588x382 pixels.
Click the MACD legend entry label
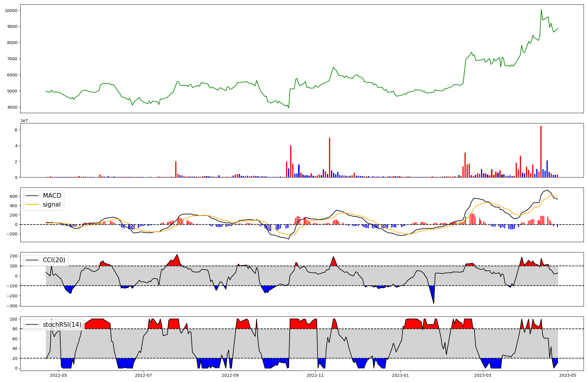click(x=52, y=196)
